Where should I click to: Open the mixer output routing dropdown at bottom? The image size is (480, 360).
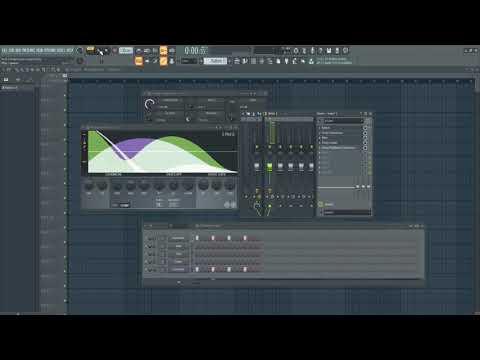click(347, 212)
